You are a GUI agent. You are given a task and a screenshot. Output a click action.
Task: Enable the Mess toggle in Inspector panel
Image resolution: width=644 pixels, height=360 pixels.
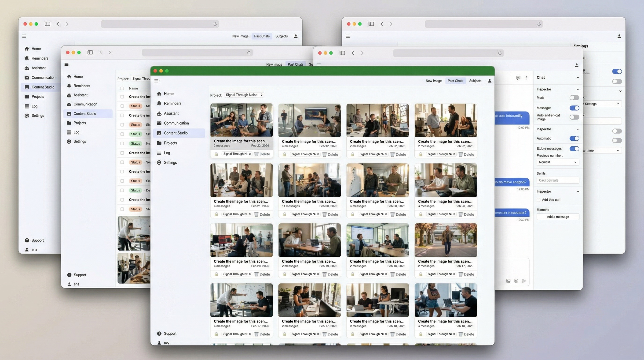574,98
